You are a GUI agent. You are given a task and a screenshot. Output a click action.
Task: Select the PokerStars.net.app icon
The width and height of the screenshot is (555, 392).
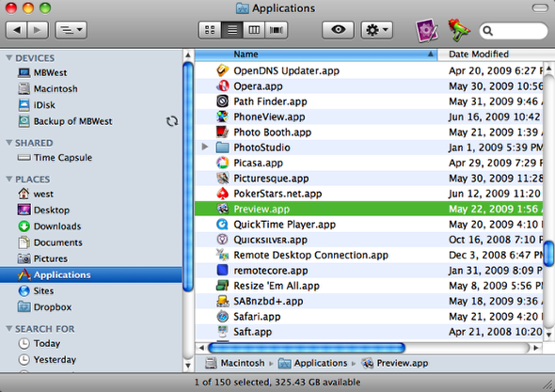[222, 194]
